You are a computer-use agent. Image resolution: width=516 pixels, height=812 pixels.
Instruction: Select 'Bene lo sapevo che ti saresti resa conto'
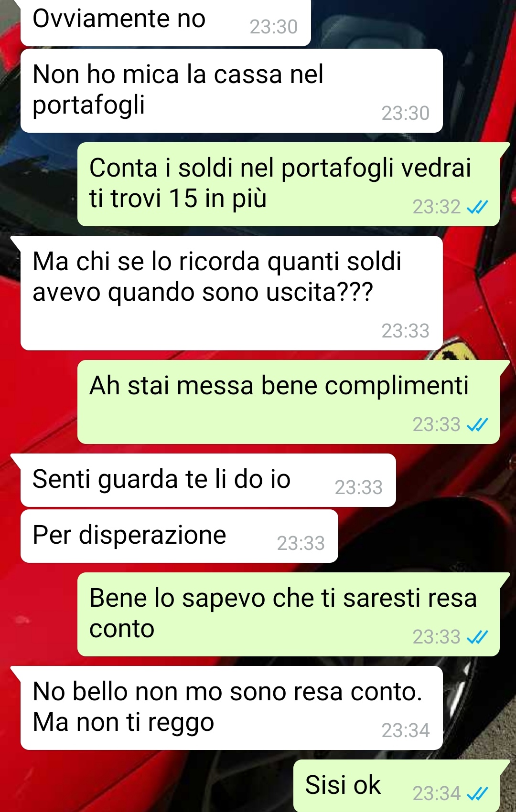click(289, 614)
